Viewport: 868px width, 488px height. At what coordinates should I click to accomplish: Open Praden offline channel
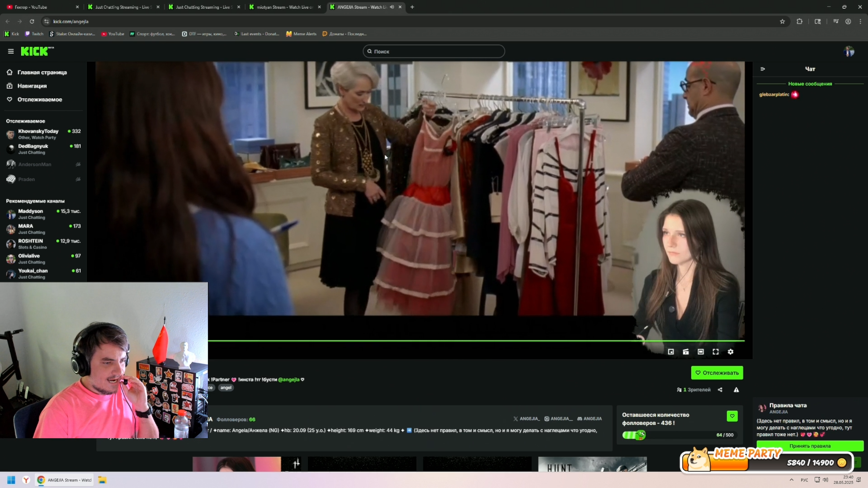pyautogui.click(x=43, y=179)
